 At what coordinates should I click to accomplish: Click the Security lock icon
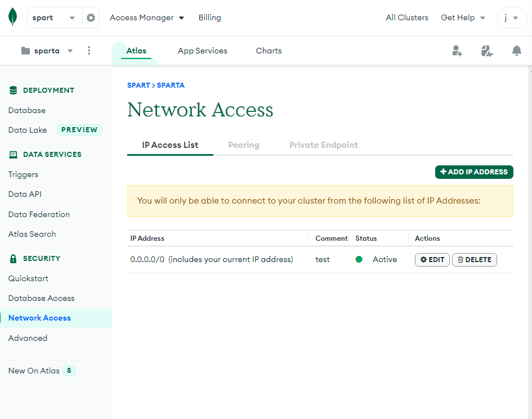point(14,259)
